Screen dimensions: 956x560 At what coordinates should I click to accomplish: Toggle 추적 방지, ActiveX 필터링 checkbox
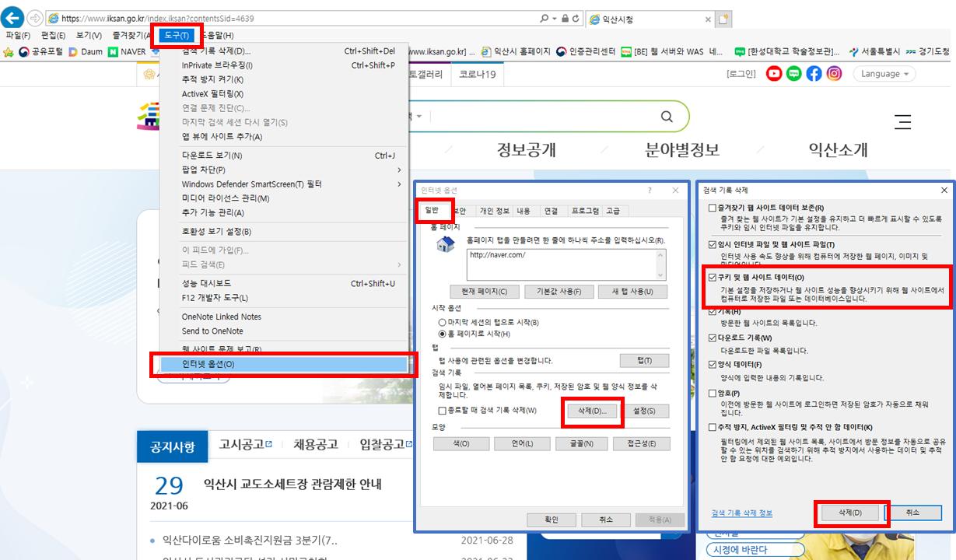pyautogui.click(x=713, y=428)
